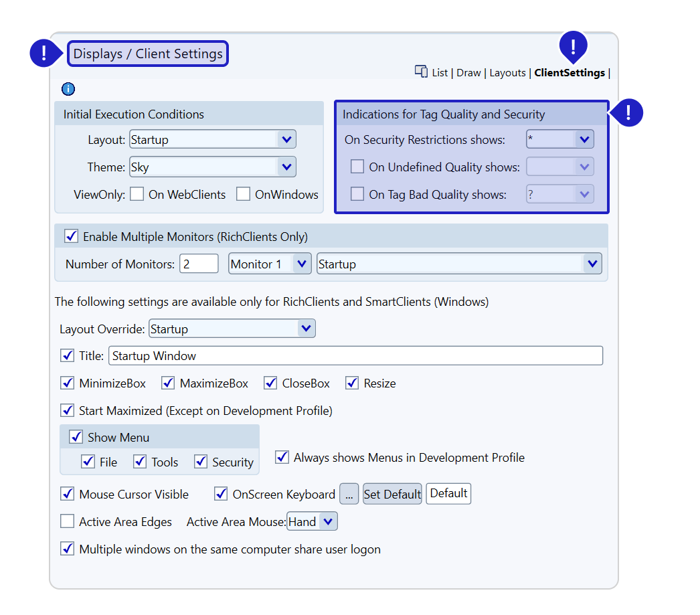
Task: Click the exclamation marker above ClientSettings
Action: [x=572, y=46]
